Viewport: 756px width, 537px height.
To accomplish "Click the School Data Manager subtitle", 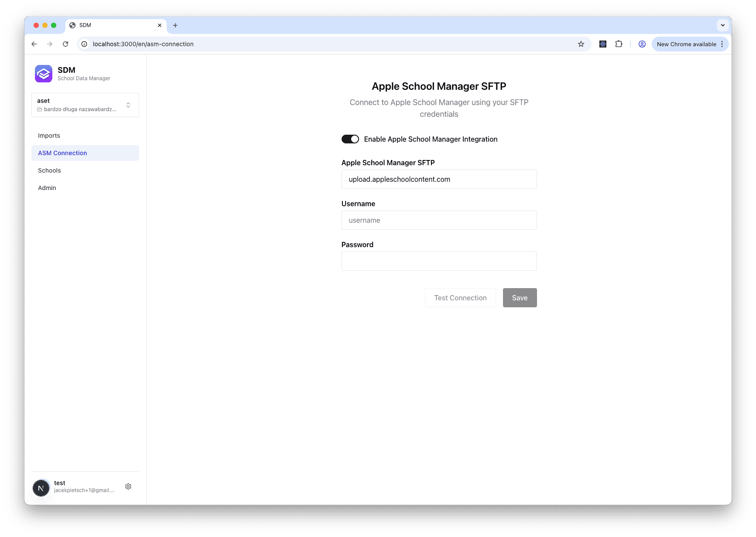I will 84,78.
